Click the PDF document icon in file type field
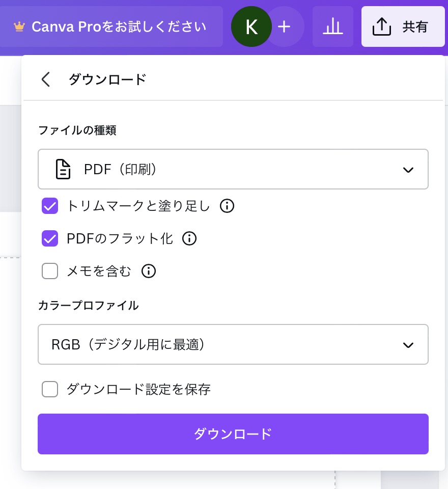Image resolution: width=448 pixels, height=489 pixels. [63, 169]
